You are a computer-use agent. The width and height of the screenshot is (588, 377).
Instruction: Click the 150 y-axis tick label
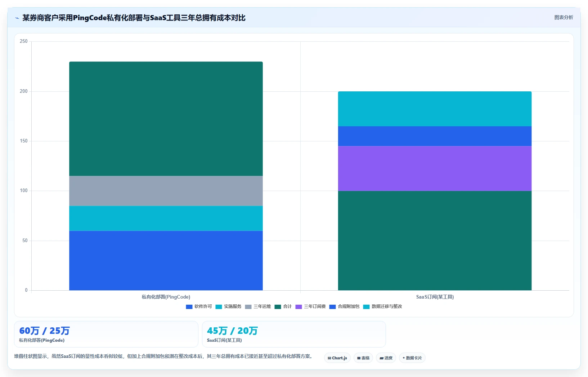(24, 141)
